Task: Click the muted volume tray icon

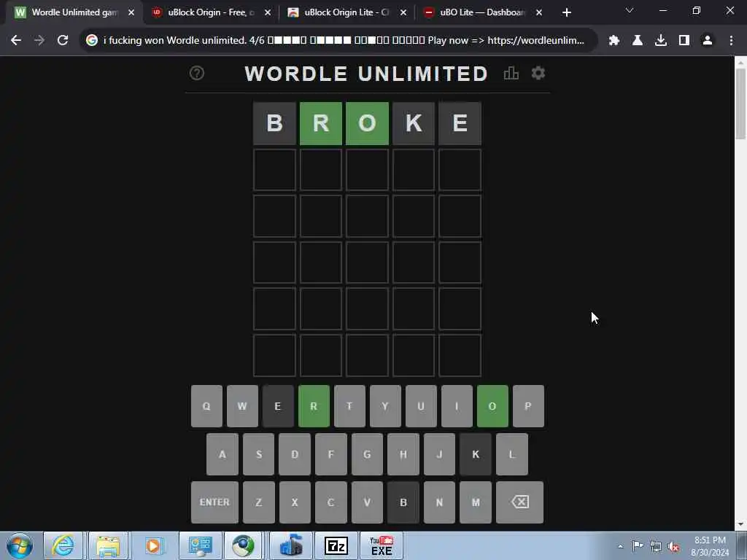Action: point(673,546)
